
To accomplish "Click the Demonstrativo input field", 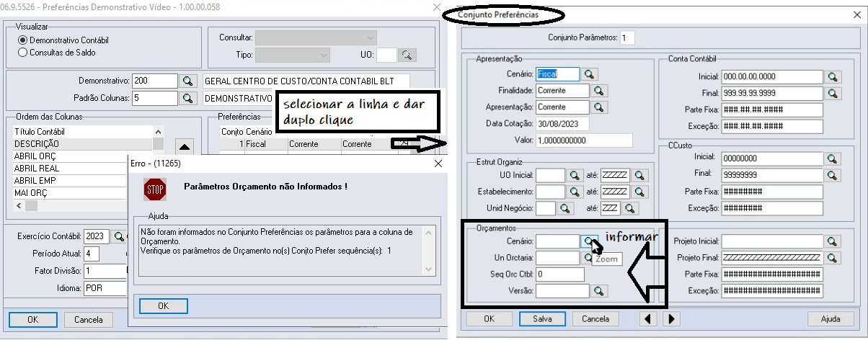I will click(x=155, y=81).
